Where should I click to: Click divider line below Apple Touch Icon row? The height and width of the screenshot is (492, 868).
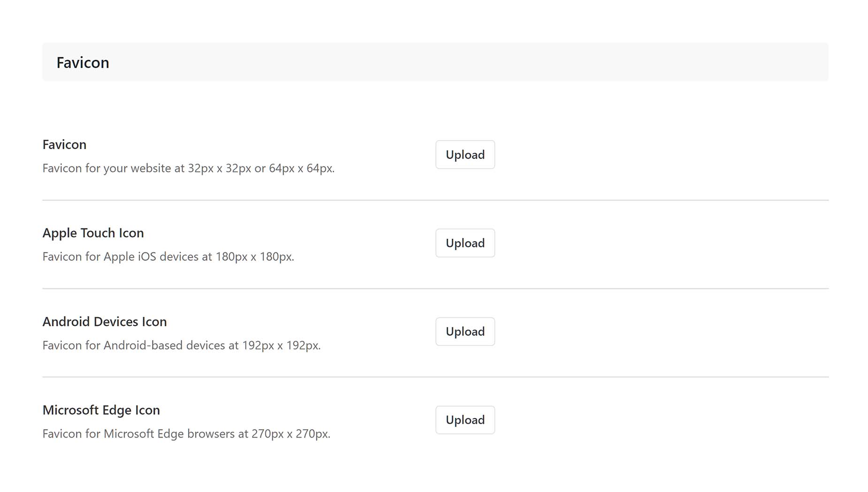[x=435, y=288]
